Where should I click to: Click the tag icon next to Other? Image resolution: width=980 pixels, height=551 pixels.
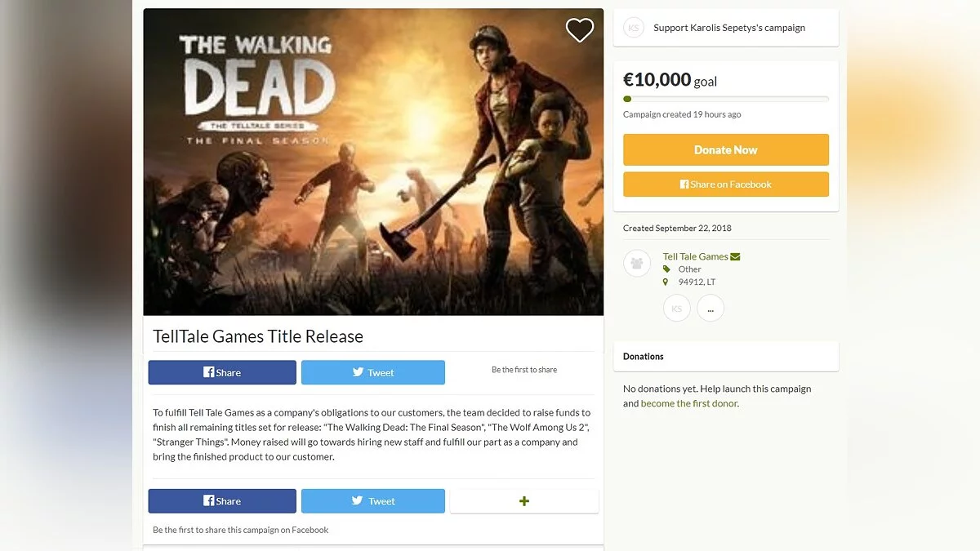[666, 269]
